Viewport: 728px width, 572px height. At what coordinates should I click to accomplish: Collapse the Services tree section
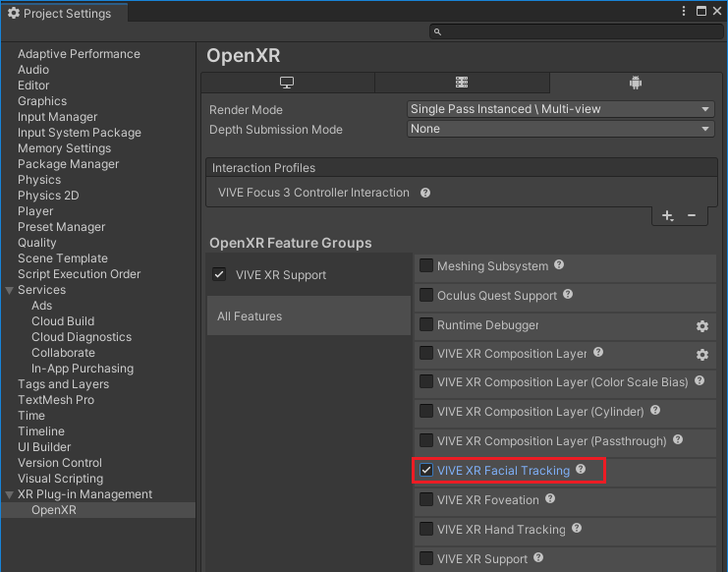coord(9,291)
